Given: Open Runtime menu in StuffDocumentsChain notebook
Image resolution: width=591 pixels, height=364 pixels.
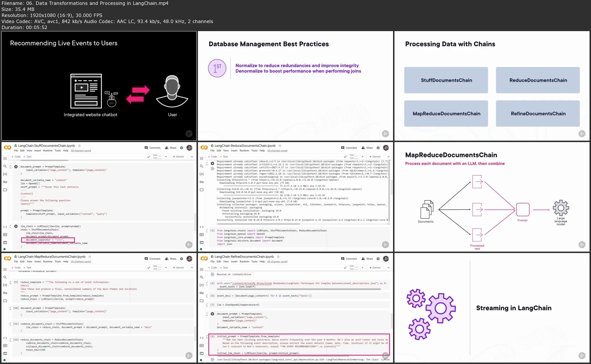Looking at the screenshot, I should 48,151.
